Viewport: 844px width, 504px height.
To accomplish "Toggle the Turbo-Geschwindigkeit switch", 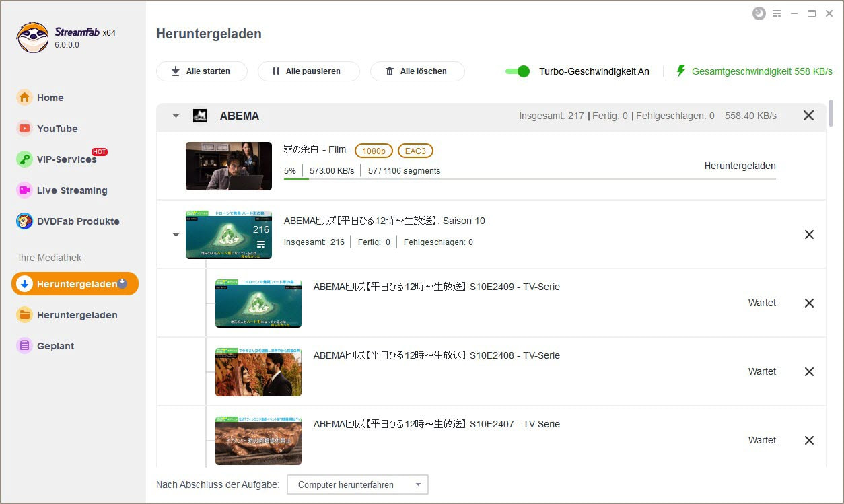I will pos(518,71).
